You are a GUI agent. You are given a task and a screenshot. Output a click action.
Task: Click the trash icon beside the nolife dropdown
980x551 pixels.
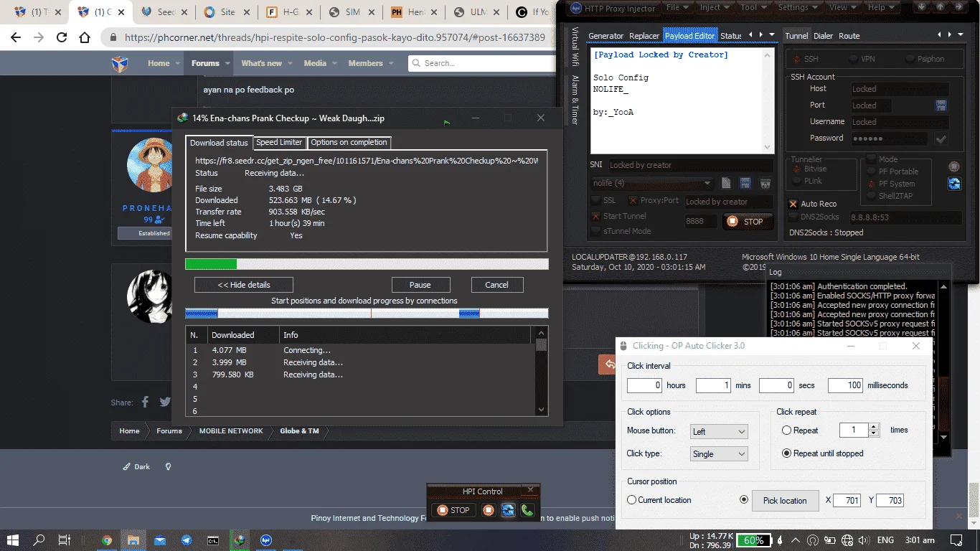pos(765,184)
